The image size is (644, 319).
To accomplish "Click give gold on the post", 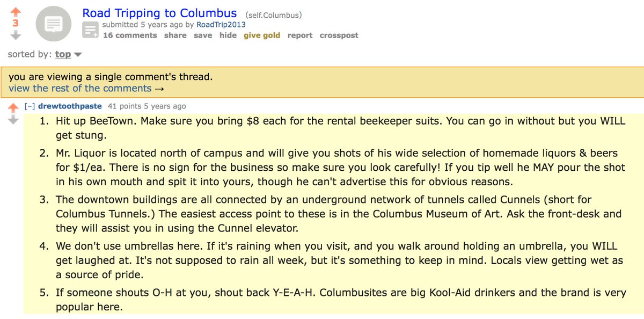I will 262,35.
